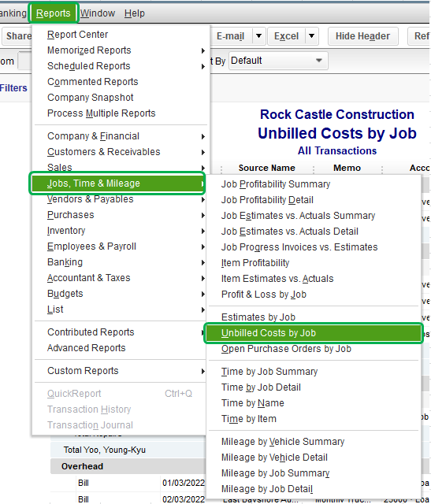
Task: Open Profit & Loss by Job
Action: [x=314, y=295]
